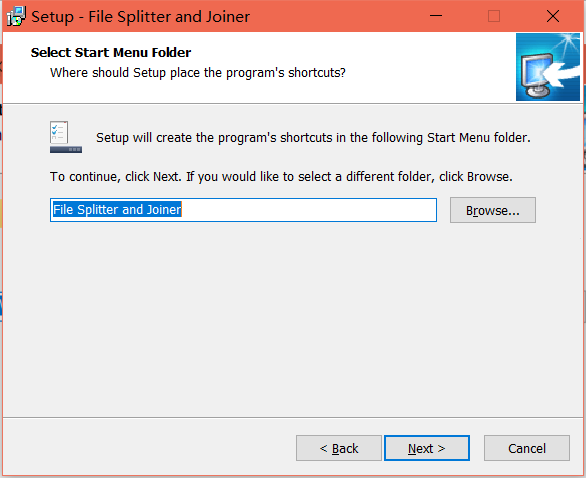The height and width of the screenshot is (478, 586).
Task: Click the checklist start menu icon
Action: (x=66, y=137)
